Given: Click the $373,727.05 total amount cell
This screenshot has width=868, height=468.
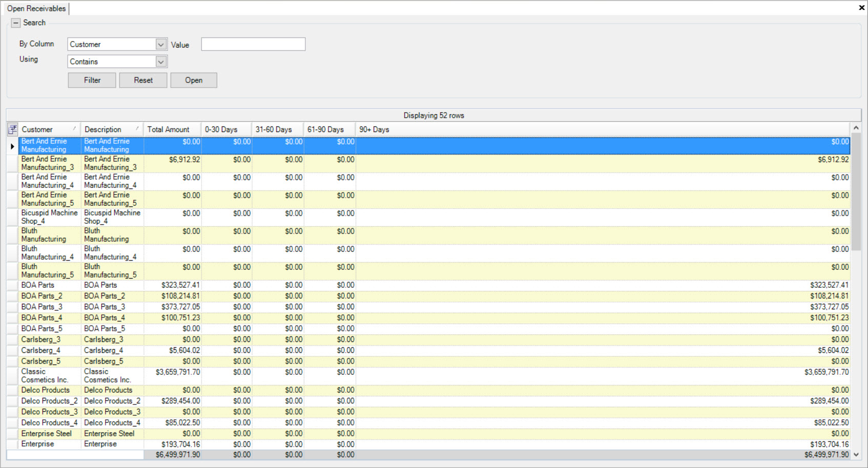Looking at the screenshot, I should (x=173, y=307).
